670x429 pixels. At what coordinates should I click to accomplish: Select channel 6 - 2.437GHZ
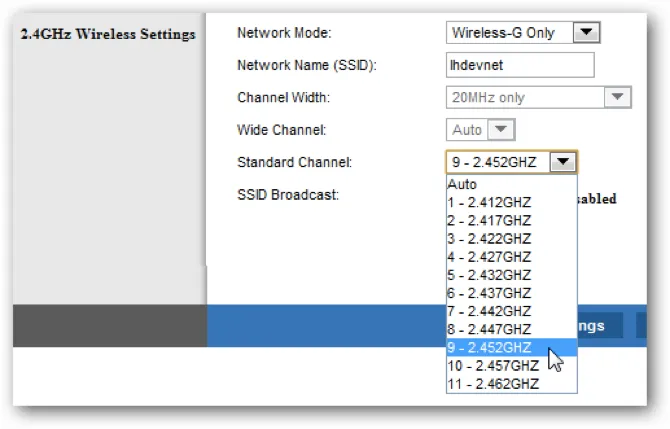click(490, 293)
